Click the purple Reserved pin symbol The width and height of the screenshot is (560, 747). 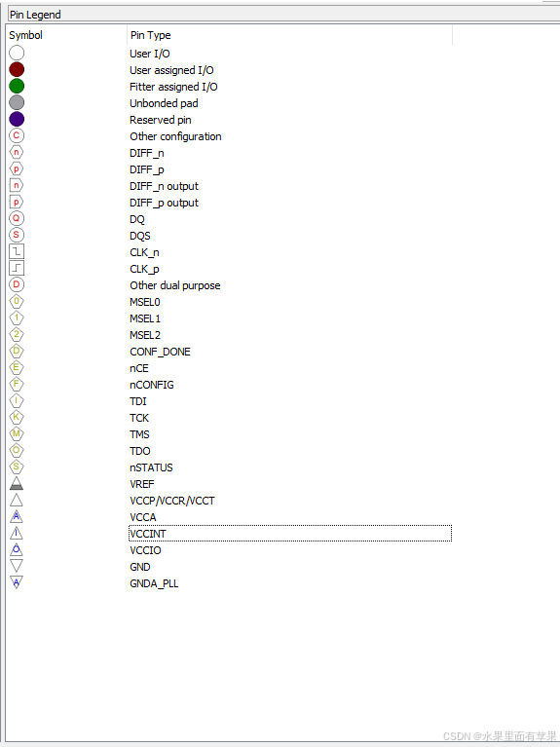[17, 119]
